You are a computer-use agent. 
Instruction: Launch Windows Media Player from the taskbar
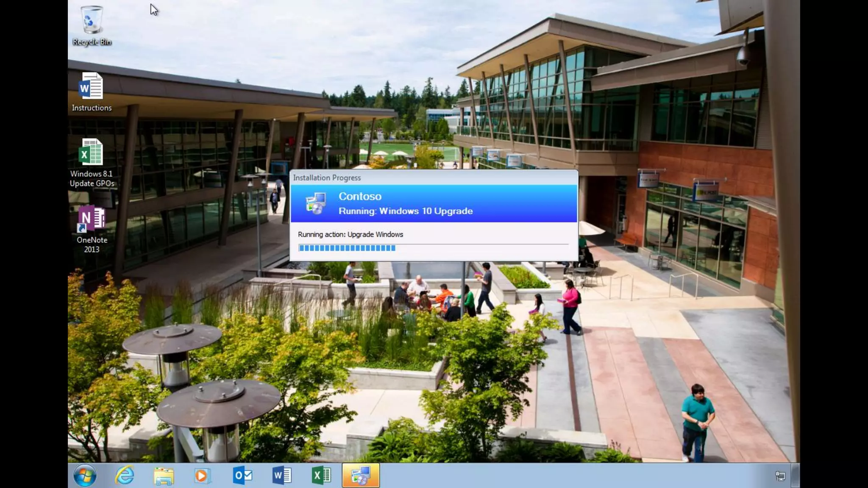tap(202, 476)
